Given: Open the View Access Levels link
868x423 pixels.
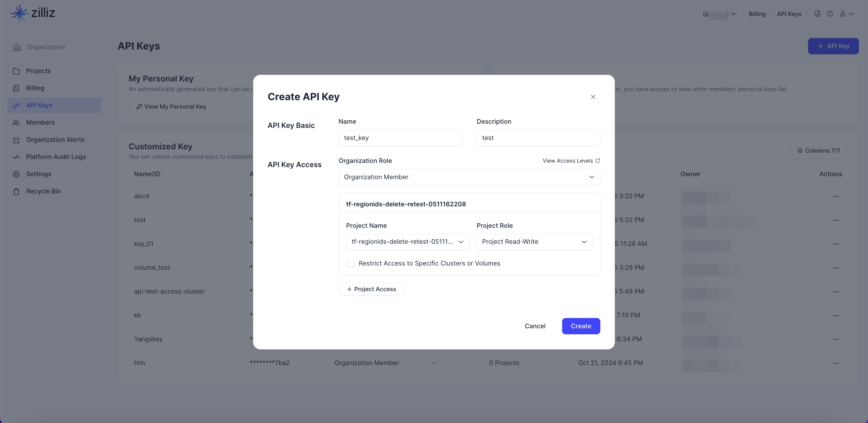Looking at the screenshot, I should (571, 161).
